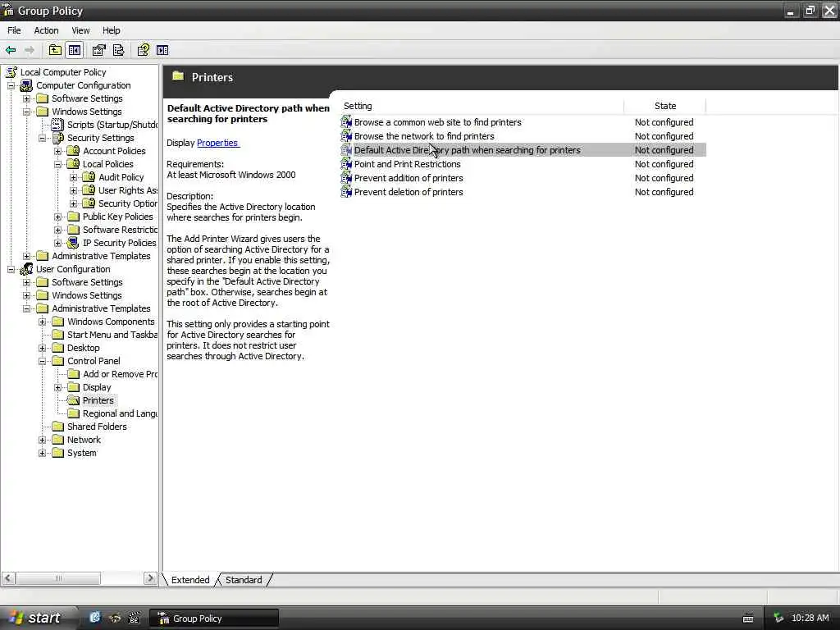Viewport: 840px width, 630px height.
Task: Click tree scrollbar left arrow
Action: [8, 578]
